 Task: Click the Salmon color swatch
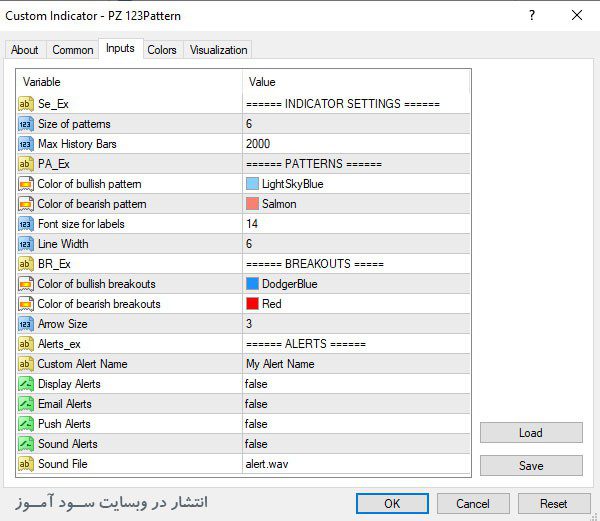coord(253,204)
